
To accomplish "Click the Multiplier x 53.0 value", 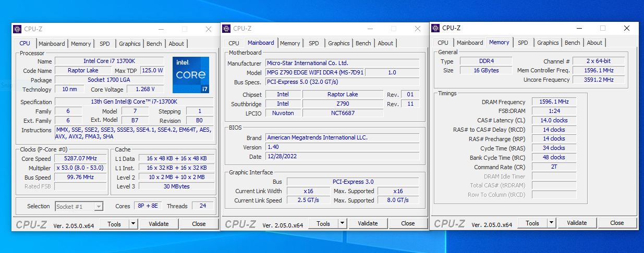I will 81,168.
